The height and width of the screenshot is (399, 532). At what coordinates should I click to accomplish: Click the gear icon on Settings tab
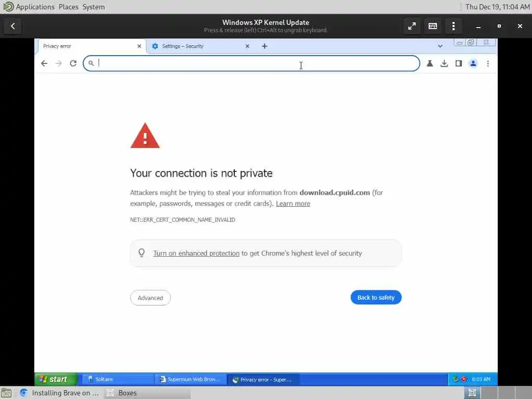(x=155, y=46)
